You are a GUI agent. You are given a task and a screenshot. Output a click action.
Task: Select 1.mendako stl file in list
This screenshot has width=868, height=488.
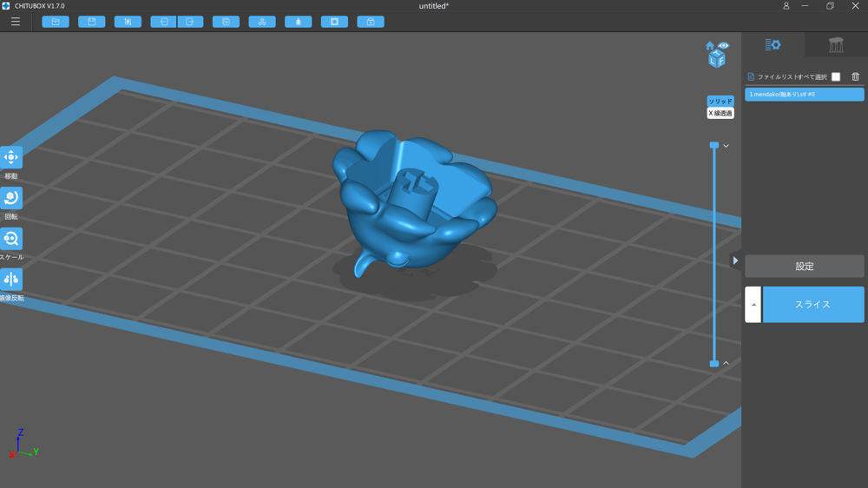pyautogui.click(x=805, y=94)
